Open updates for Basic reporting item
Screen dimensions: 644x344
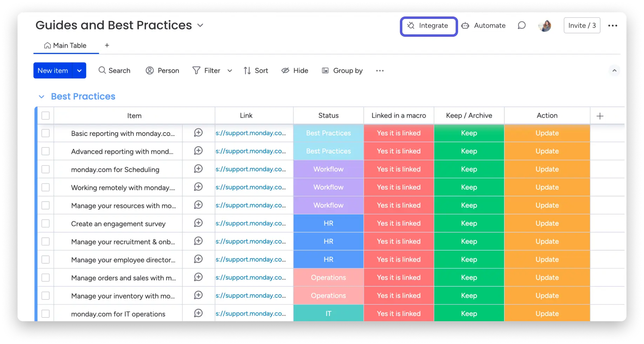point(199,133)
